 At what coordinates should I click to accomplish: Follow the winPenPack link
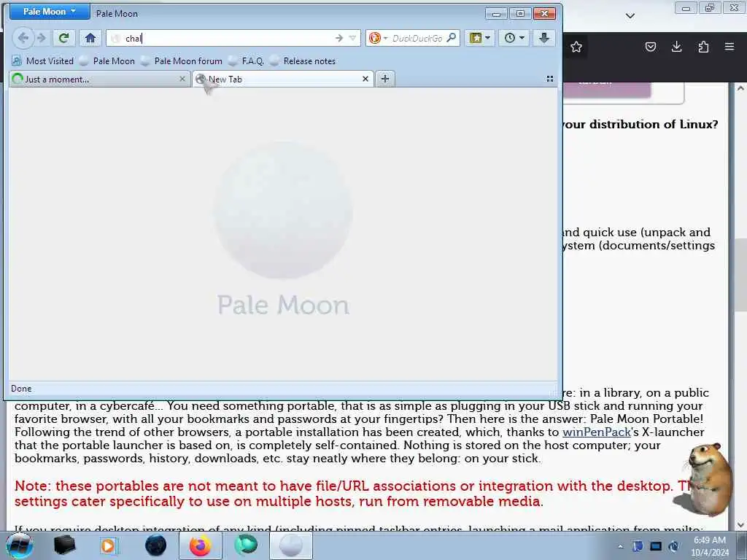point(597,432)
